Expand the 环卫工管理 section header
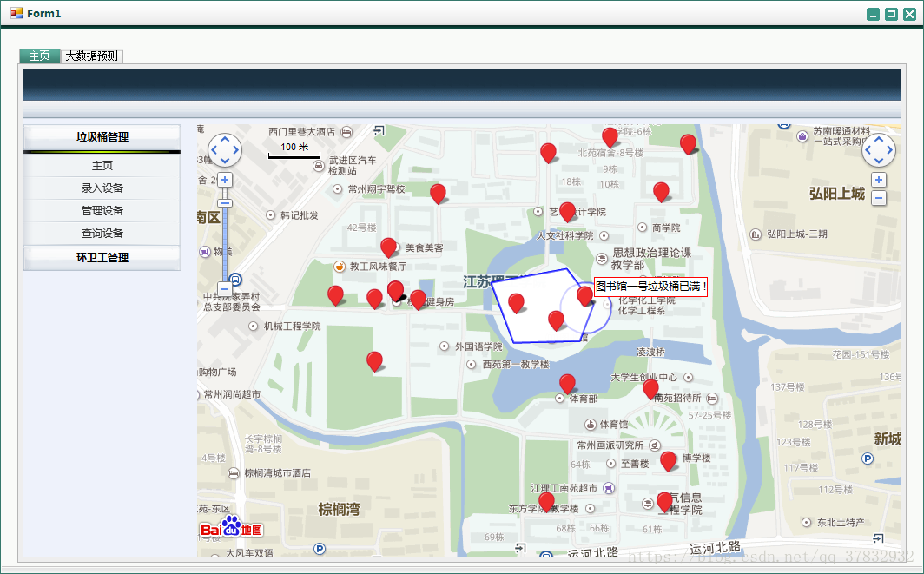The image size is (924, 574). pyautogui.click(x=102, y=257)
